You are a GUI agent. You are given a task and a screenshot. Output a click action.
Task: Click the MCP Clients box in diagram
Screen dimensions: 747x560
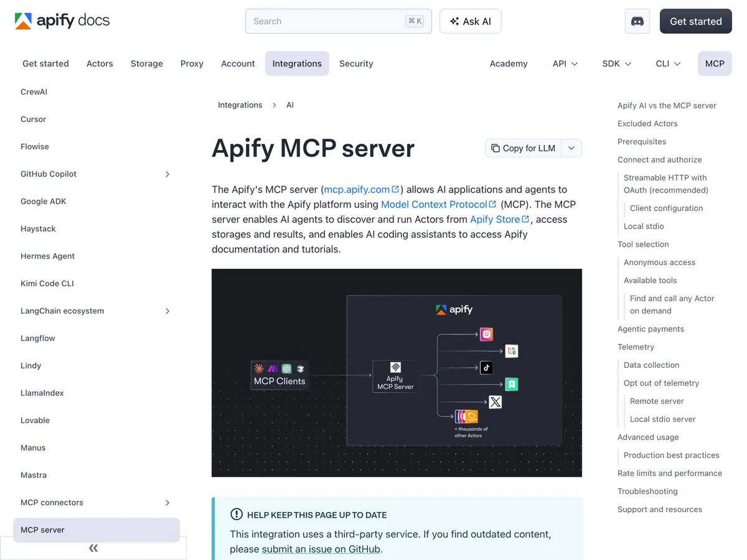(x=280, y=375)
